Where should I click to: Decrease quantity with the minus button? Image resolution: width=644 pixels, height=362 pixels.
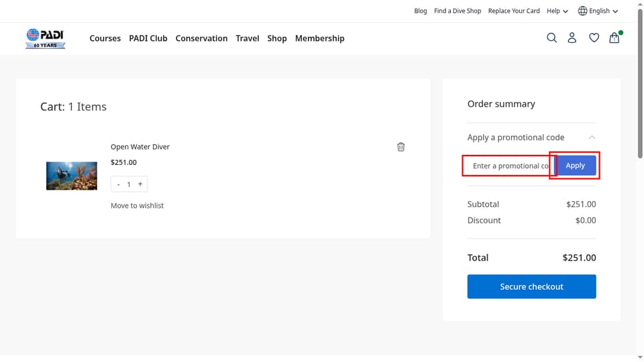(x=118, y=184)
